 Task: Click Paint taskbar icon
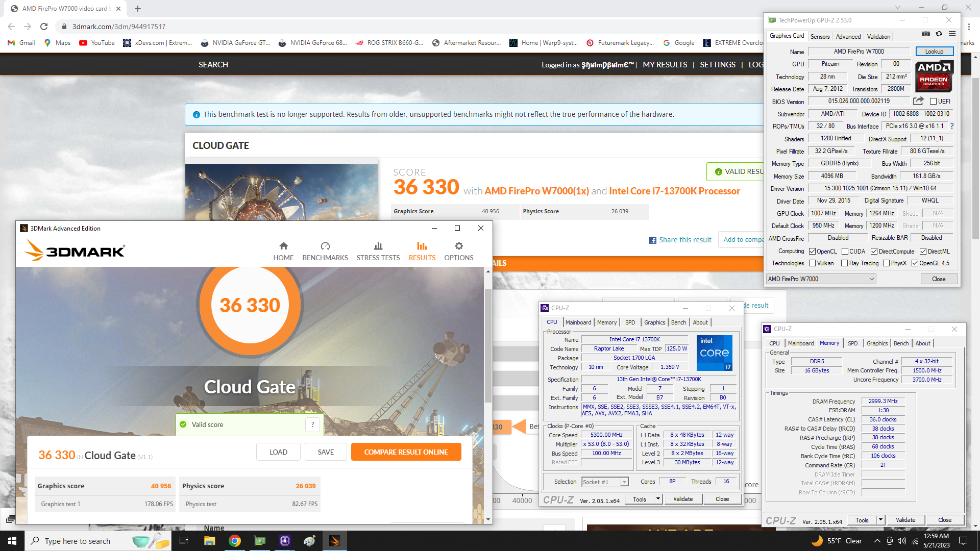309,541
